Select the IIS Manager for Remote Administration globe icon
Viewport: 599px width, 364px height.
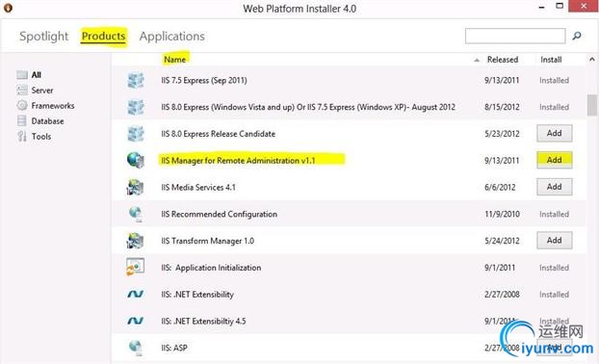135,160
